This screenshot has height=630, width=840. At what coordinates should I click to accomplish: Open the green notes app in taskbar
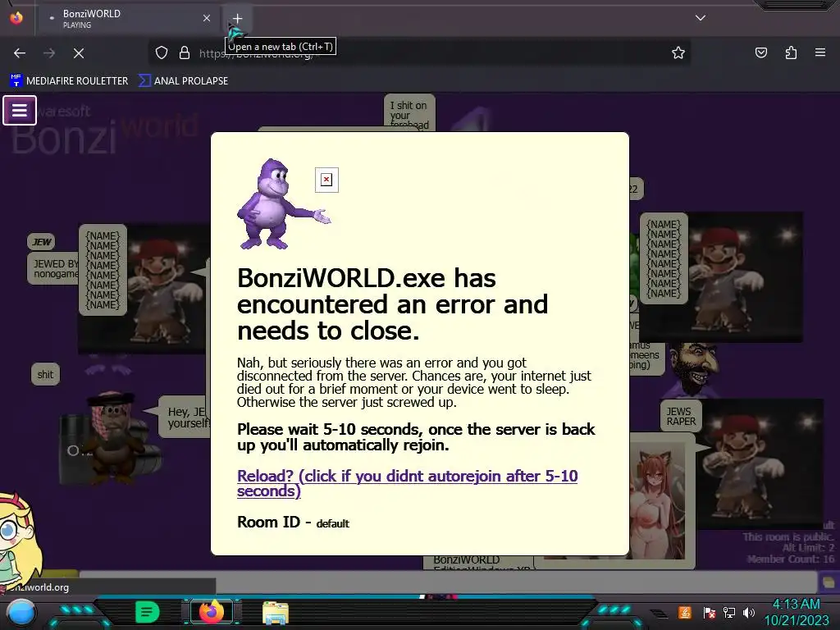[148, 612]
